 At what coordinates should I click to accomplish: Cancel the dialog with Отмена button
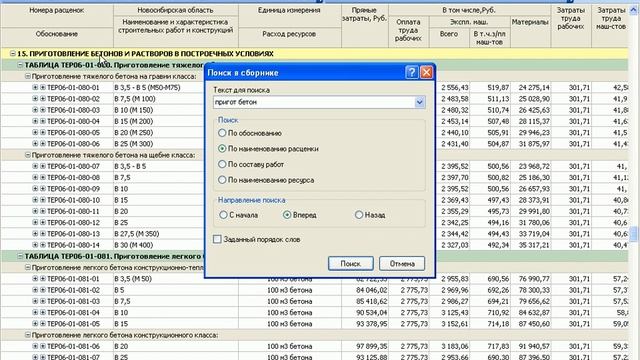click(x=402, y=264)
